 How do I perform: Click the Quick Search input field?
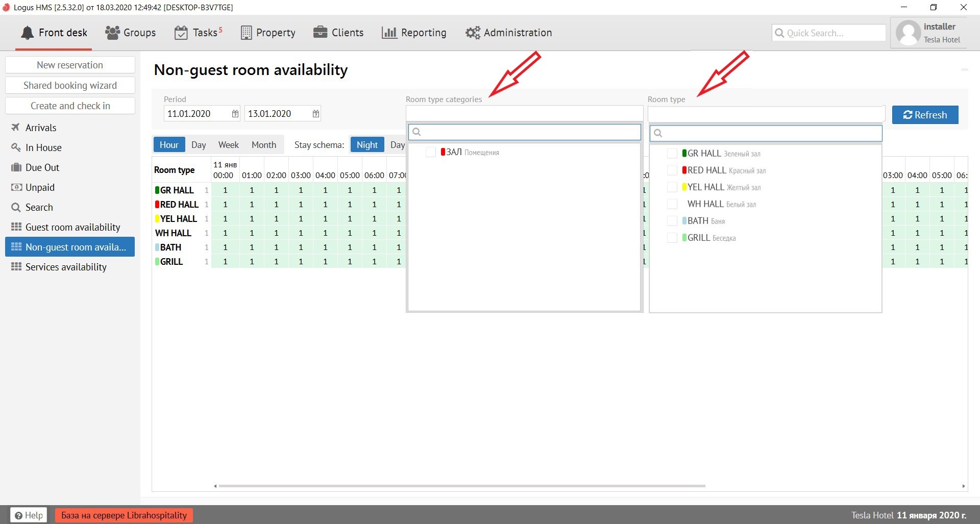click(x=829, y=33)
